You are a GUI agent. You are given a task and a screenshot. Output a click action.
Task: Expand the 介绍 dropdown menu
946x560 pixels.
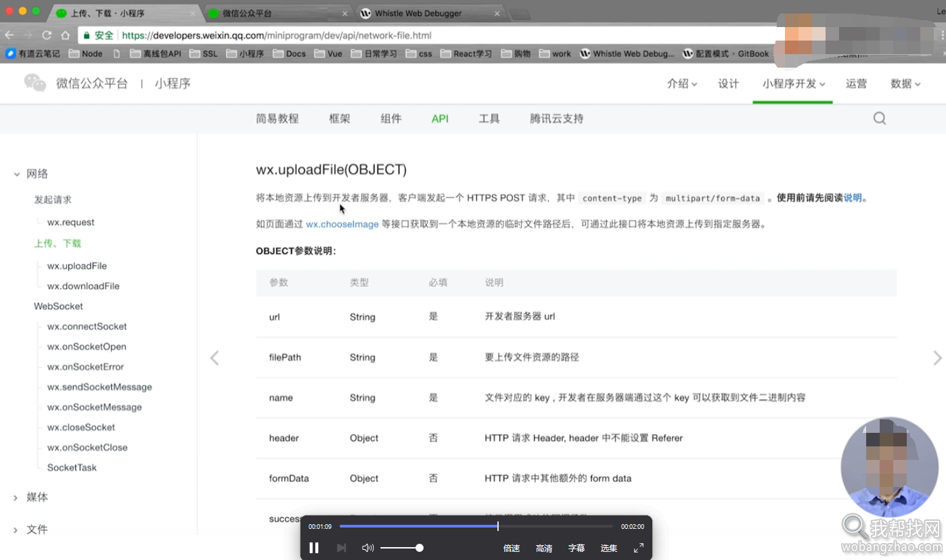682,83
